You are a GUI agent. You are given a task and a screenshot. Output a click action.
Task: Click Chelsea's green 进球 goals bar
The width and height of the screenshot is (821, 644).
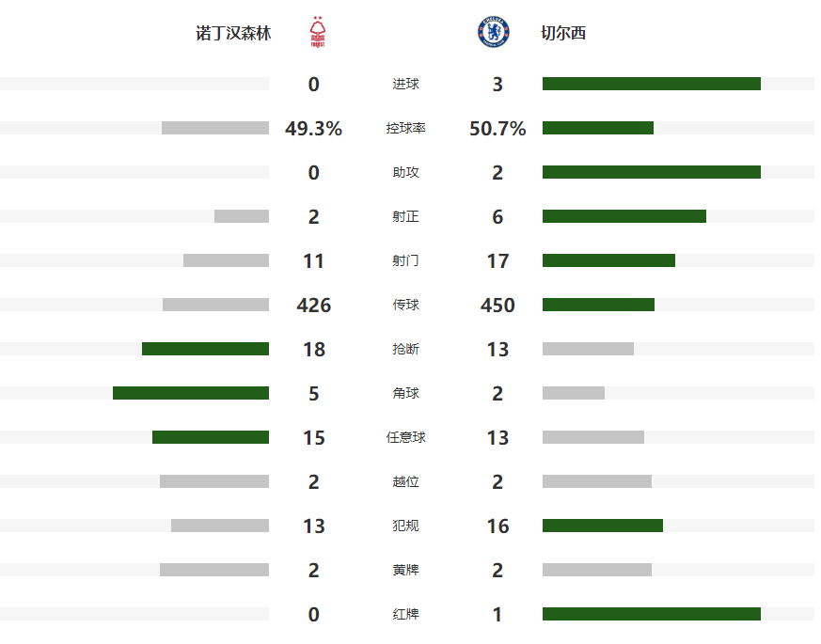tap(651, 84)
